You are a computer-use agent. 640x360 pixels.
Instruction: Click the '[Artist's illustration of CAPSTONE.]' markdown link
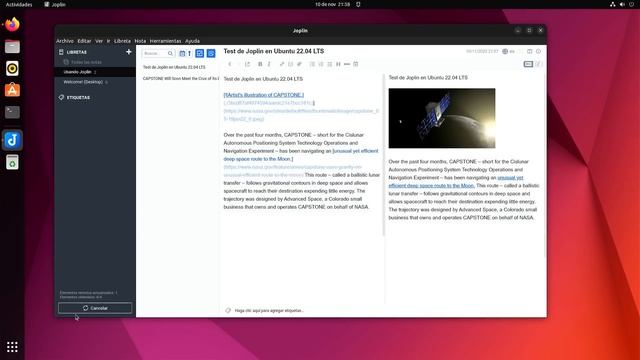pos(264,95)
